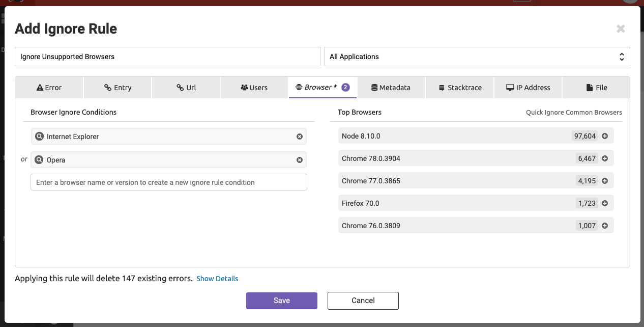This screenshot has width=644, height=327.
Task: Click the 97,604 count badge
Action: 584,136
